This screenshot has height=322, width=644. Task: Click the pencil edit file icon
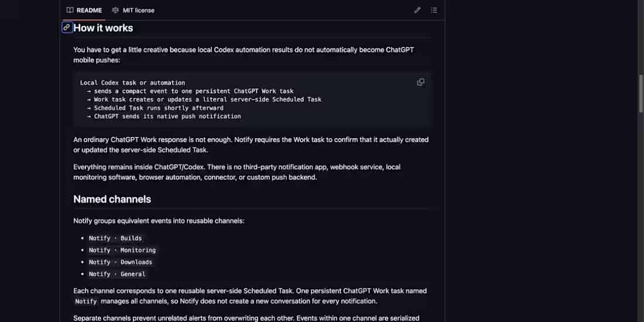[417, 11]
